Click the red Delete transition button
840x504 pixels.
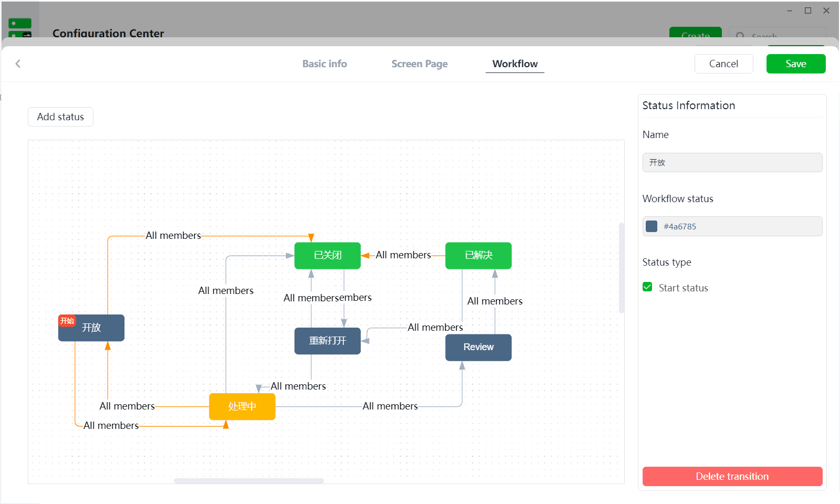(732, 476)
